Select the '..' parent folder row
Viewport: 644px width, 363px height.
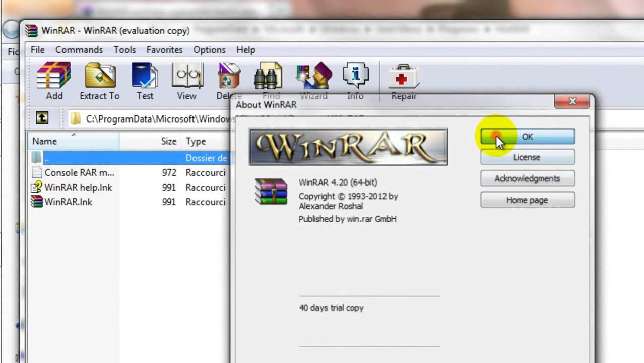130,158
